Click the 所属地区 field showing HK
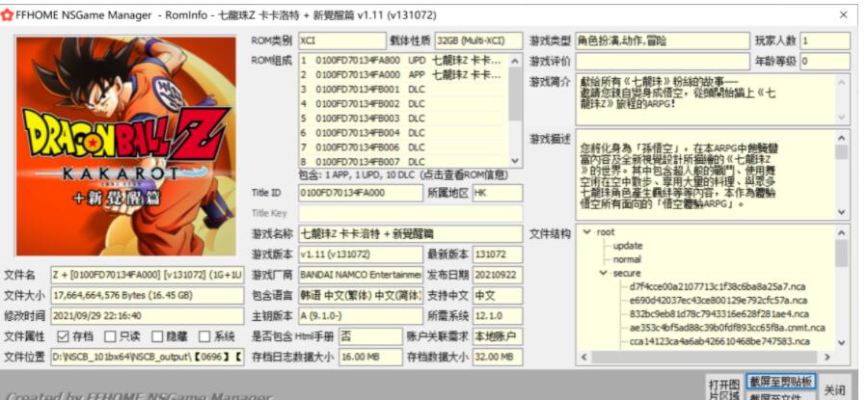Screen dimensions: 868x400 497,193
